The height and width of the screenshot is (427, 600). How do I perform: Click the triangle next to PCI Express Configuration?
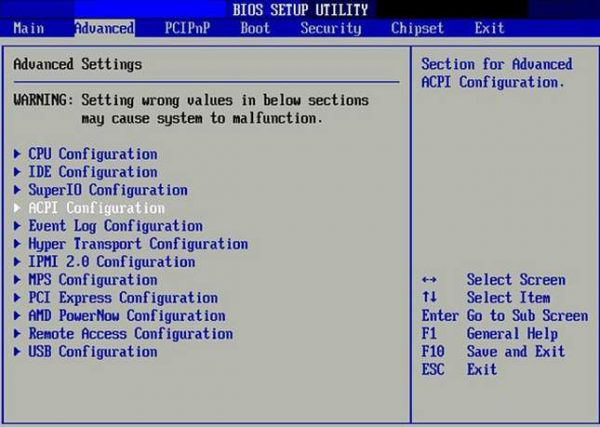tap(18, 298)
